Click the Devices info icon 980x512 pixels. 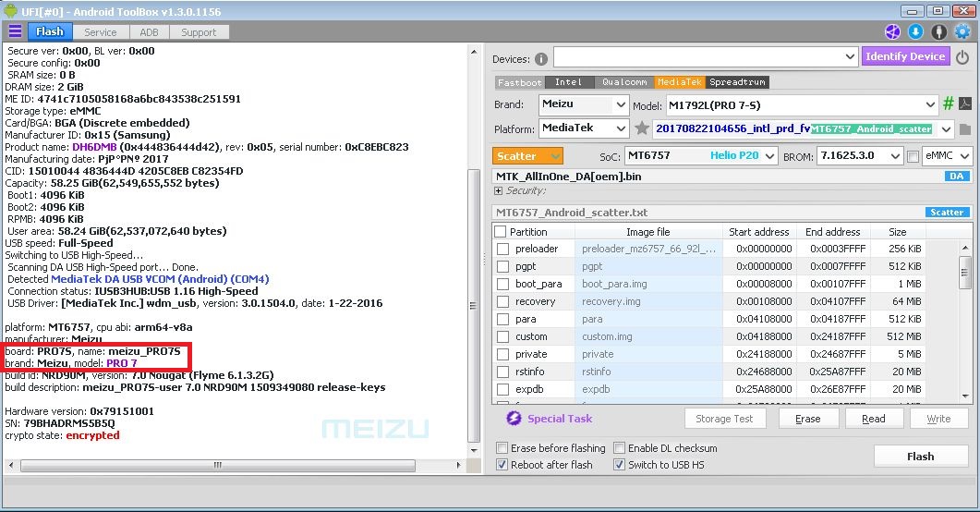click(541, 59)
